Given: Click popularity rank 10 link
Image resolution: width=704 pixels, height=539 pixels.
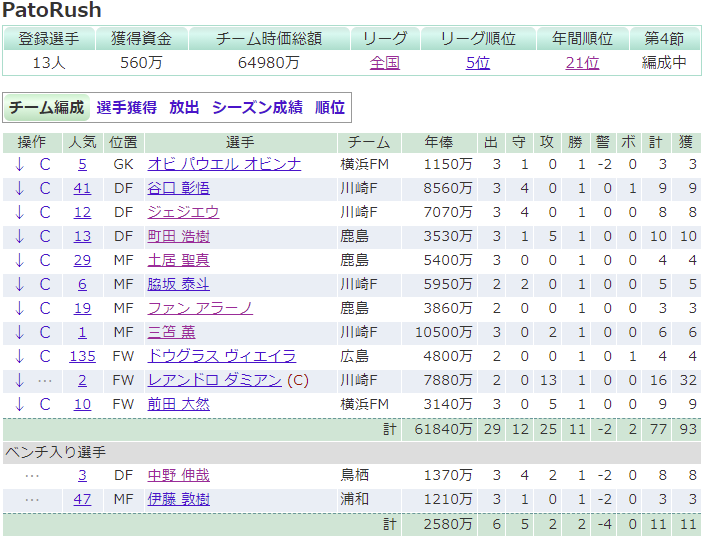Looking at the screenshot, I should point(82,405).
